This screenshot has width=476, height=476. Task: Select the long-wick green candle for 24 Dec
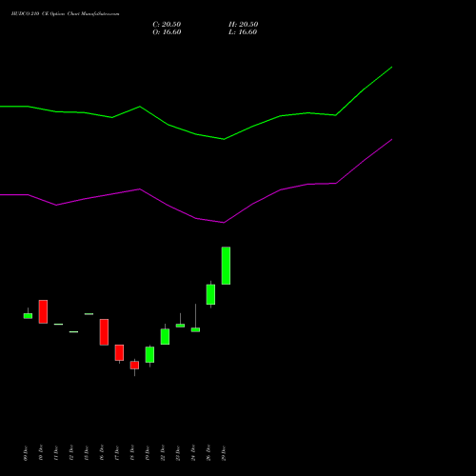(195, 329)
